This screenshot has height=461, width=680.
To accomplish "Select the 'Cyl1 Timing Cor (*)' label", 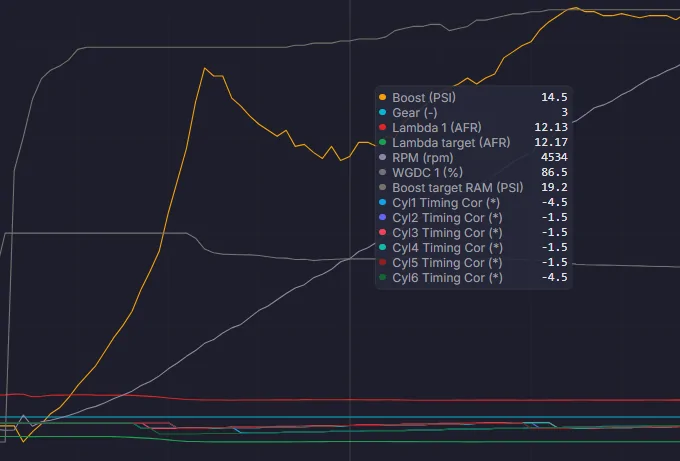I will coord(446,203).
